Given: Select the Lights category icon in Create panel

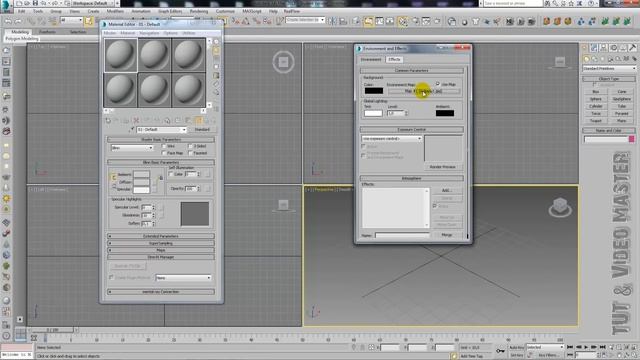Looking at the screenshot, I should (602, 59).
